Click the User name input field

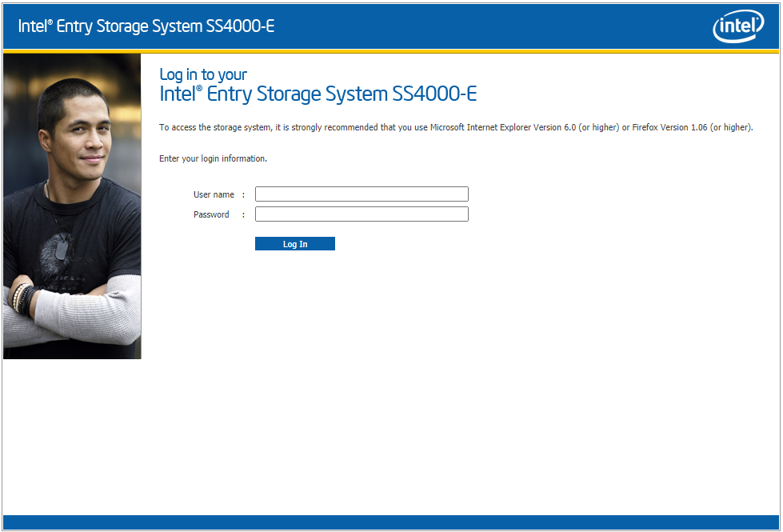click(x=362, y=194)
